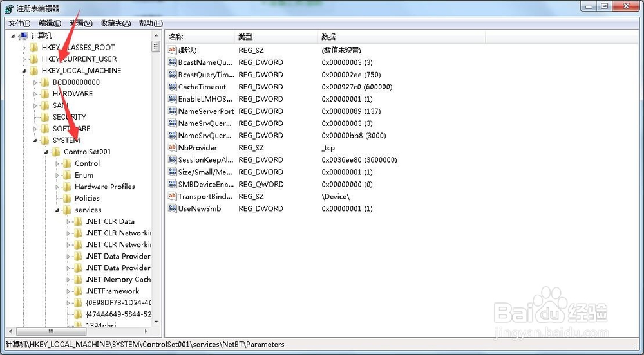Image resolution: width=644 pixels, height=355 pixels.
Task: Click the _tcp data value
Action: click(x=328, y=148)
